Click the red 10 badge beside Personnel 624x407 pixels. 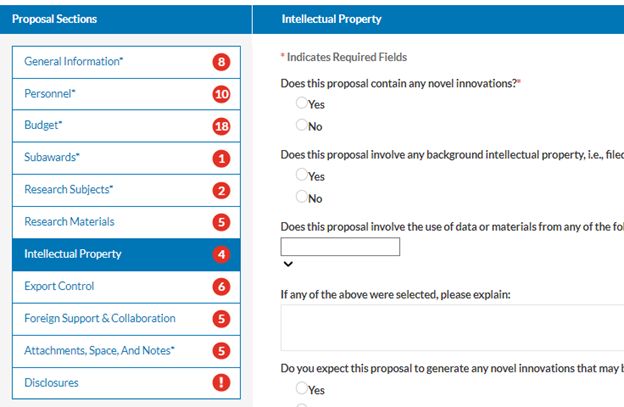click(x=221, y=94)
